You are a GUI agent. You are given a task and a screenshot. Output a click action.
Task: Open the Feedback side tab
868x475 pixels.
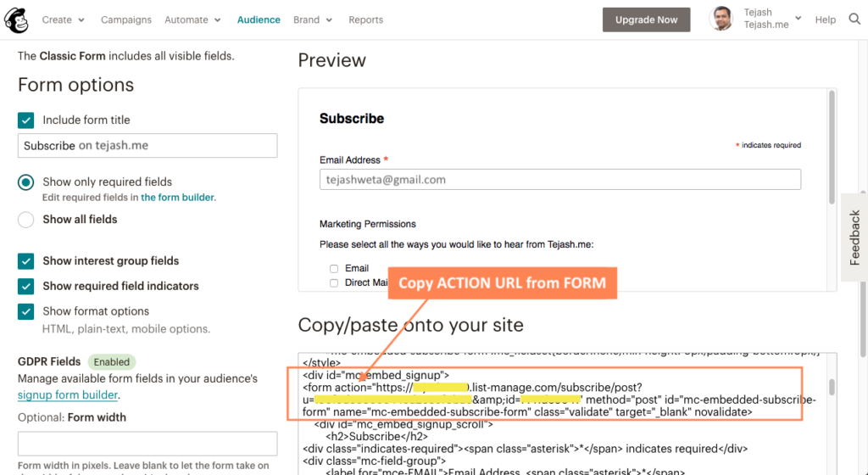[x=854, y=238]
